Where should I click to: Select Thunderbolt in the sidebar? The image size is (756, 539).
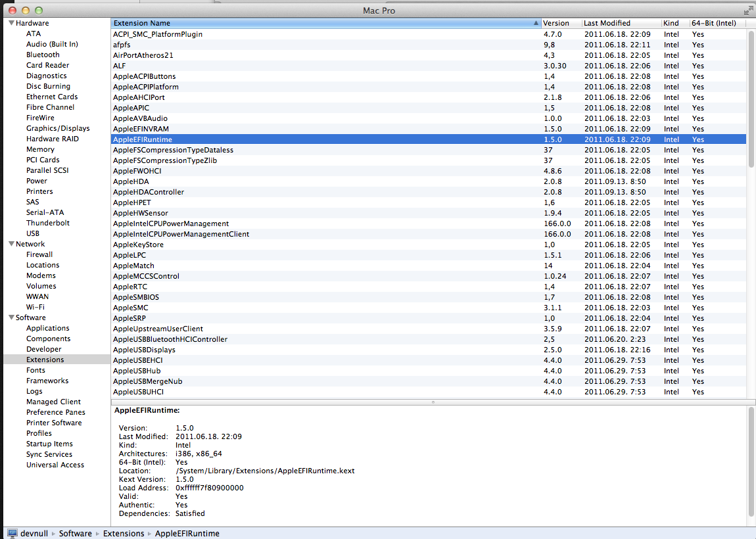(48, 223)
